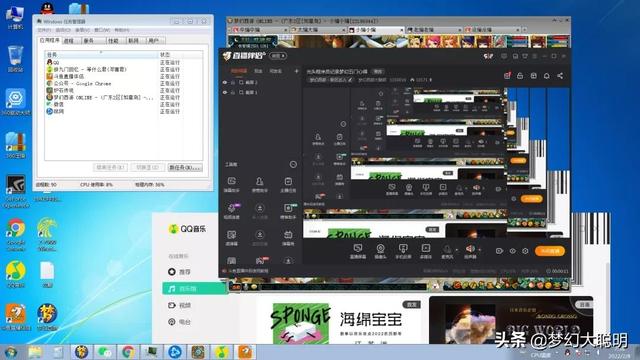
Task: Select 音乐馆 in QQ Music sidebar
Action: [194, 289]
